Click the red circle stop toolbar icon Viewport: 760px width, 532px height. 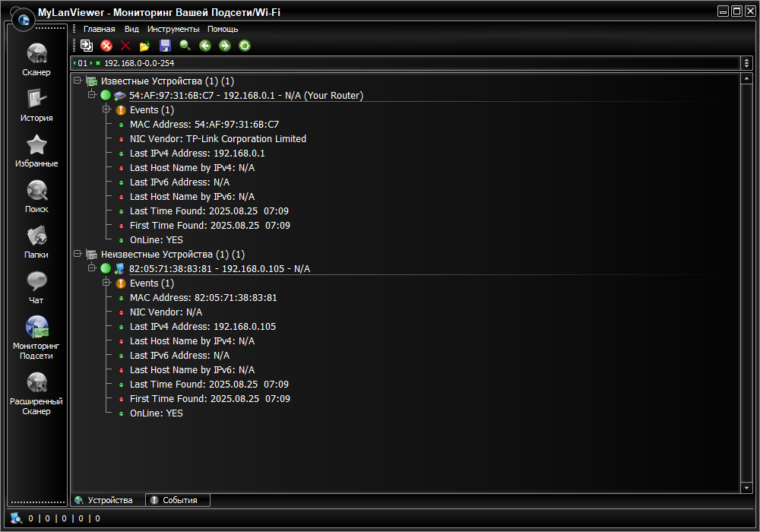(x=106, y=46)
